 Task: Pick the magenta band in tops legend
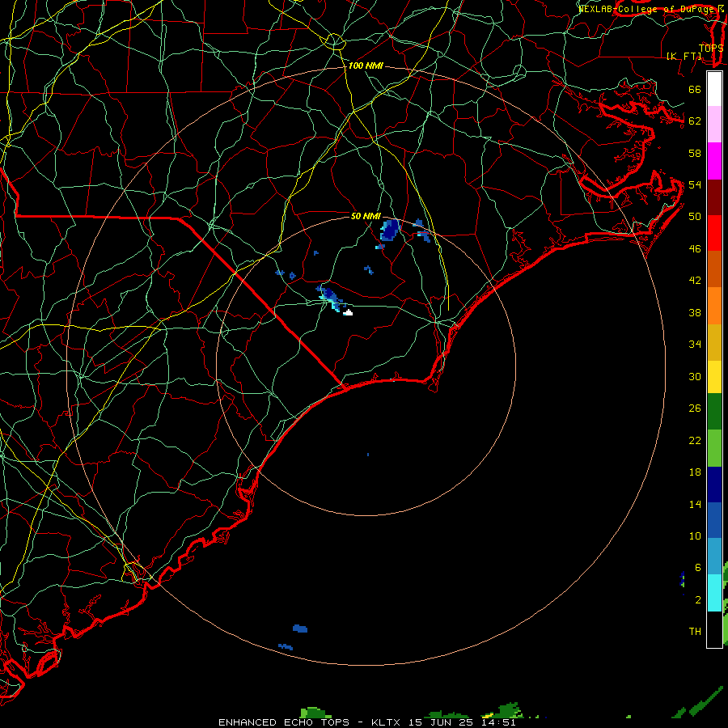pyautogui.click(x=714, y=161)
